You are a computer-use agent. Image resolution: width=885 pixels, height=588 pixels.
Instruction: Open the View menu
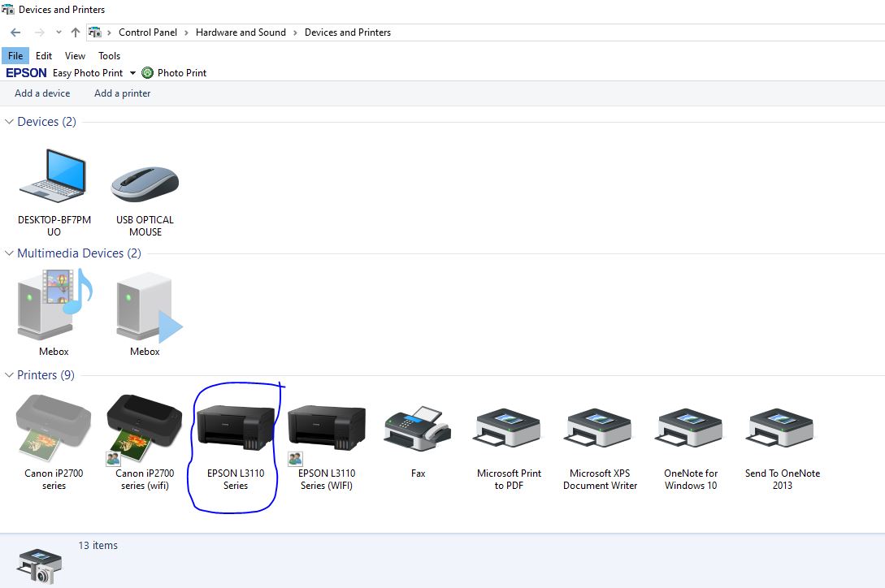click(75, 56)
